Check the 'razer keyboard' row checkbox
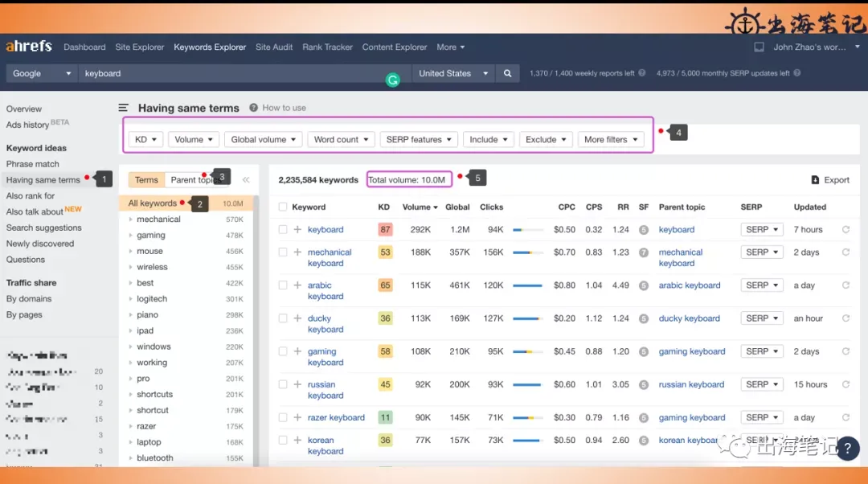 (x=283, y=417)
